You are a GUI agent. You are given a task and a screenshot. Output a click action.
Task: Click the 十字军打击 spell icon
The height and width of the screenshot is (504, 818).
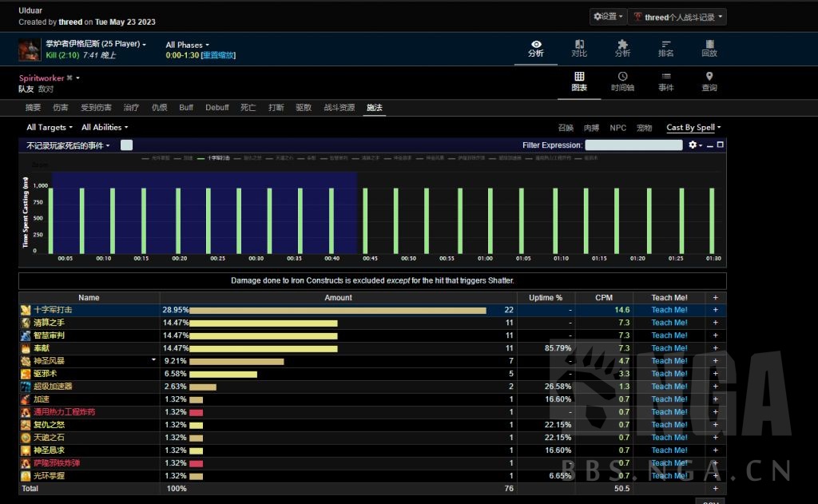tap(26, 310)
